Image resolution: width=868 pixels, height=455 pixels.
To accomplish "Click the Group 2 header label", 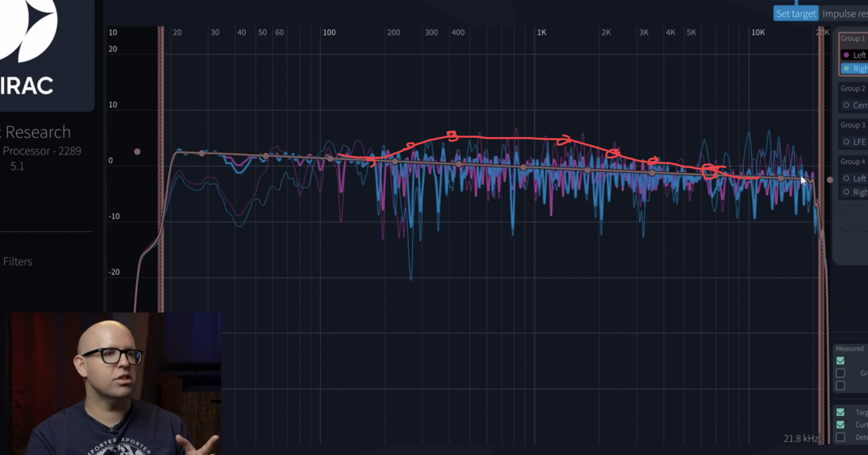I will tap(853, 88).
